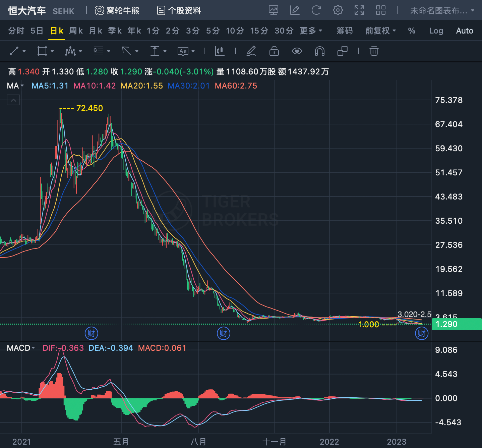
Task: Click the 恒大汽车 stock name
Action: [27, 11]
